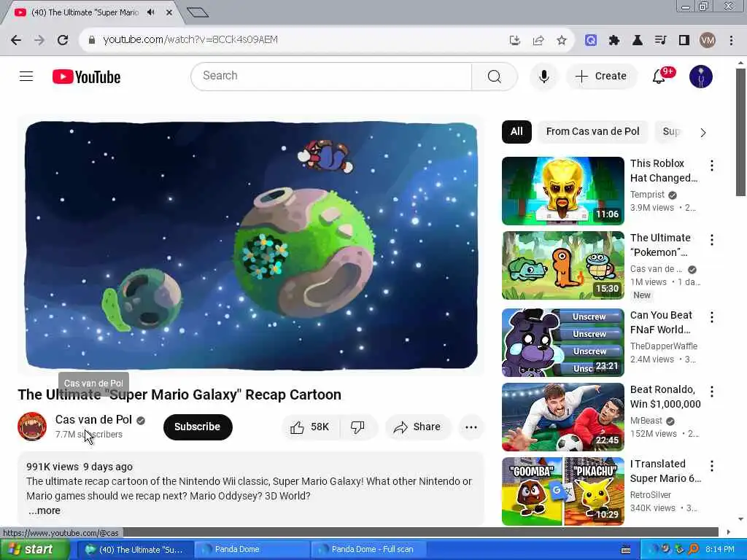Viewport: 747px width, 560px height.
Task: Open Panda Dome - Full scan taskbar item
Action: pyautogui.click(x=368, y=550)
